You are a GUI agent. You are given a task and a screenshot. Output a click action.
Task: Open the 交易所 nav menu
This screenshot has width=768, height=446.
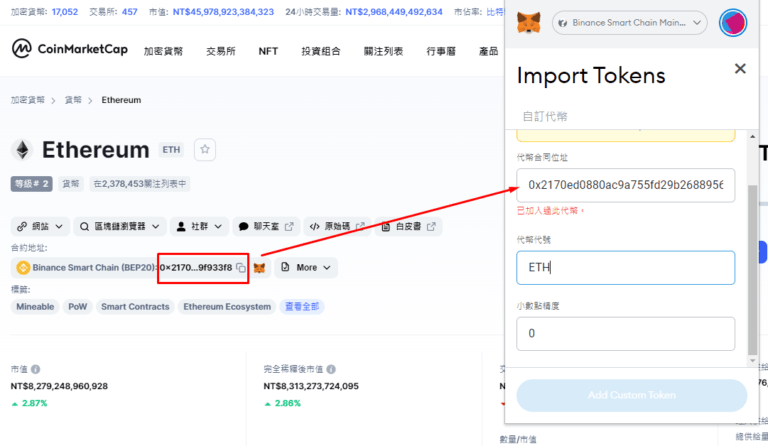pos(221,51)
